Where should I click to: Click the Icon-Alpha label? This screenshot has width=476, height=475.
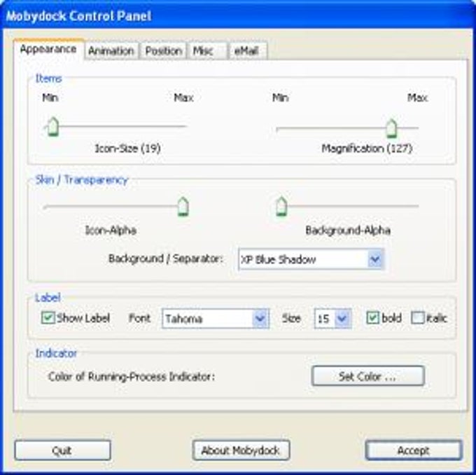point(111,230)
